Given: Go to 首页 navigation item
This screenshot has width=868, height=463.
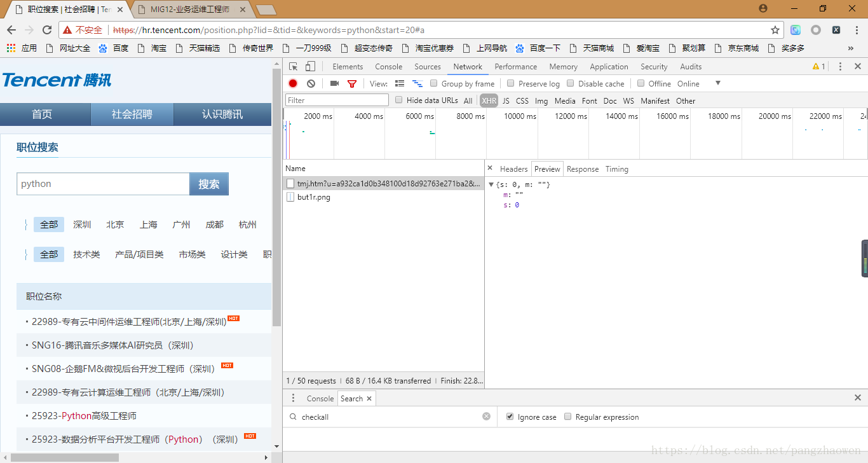Looking at the screenshot, I should pos(42,114).
